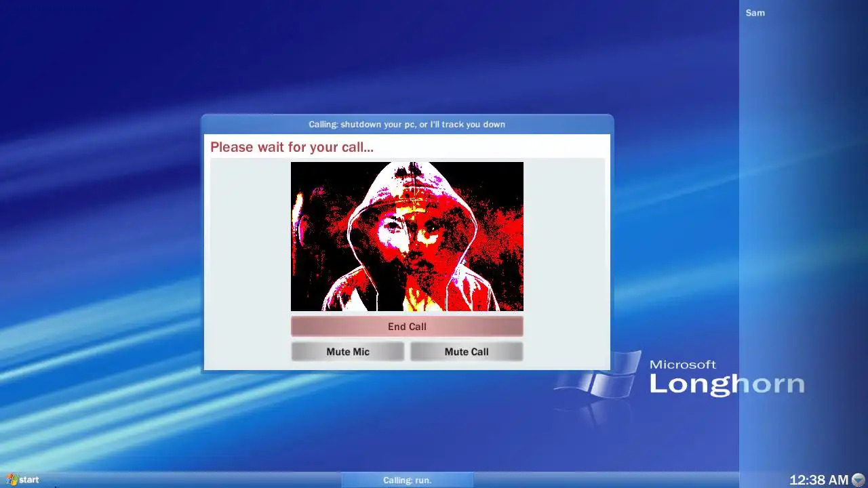Screen dimensions: 868x488
Task: Click the 'Please wait for your call...' text
Action: point(292,147)
